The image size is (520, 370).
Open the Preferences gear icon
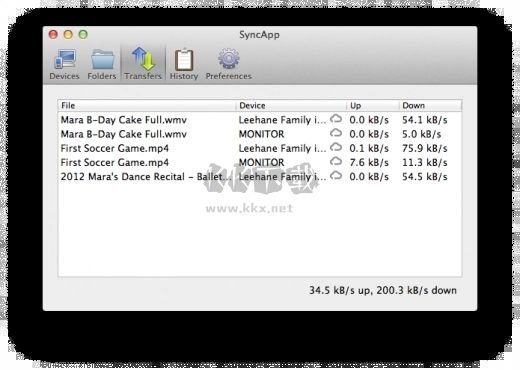coord(229,59)
